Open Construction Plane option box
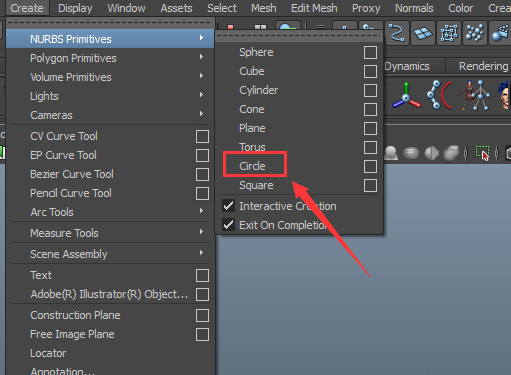This screenshot has width=511, height=375. pyautogui.click(x=202, y=315)
